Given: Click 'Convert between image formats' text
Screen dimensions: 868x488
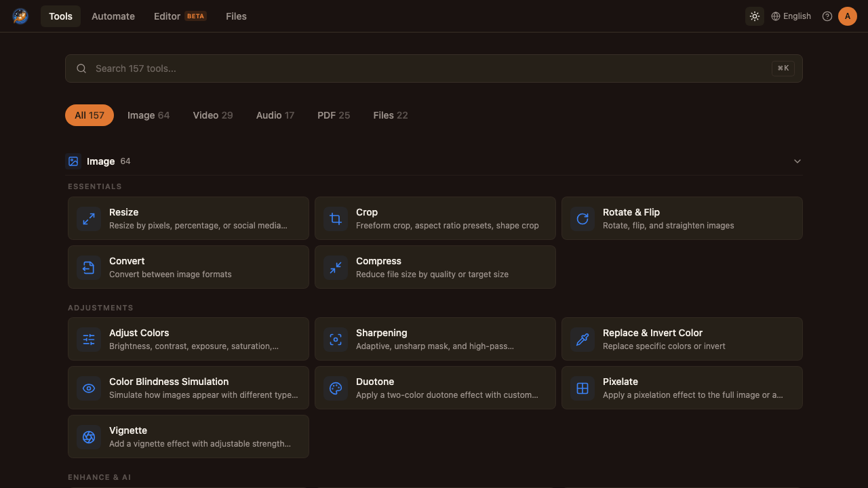Looking at the screenshot, I should 170,274.
